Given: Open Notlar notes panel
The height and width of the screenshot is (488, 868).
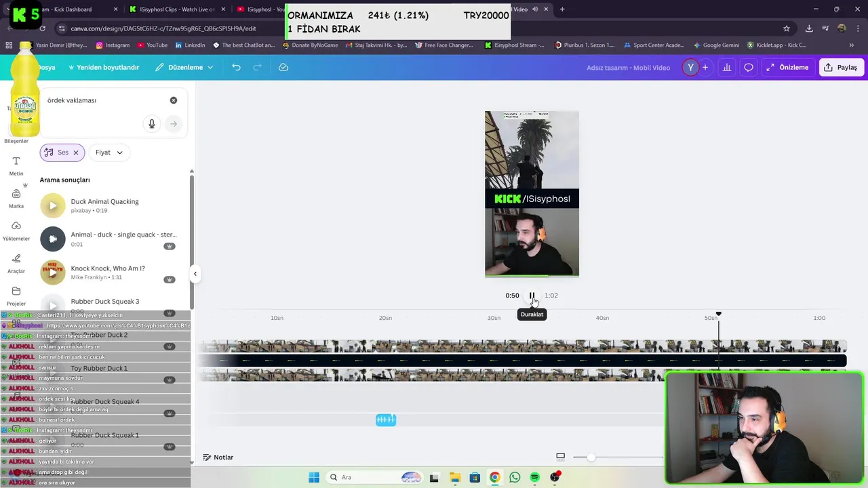Looking at the screenshot, I should pyautogui.click(x=218, y=457).
